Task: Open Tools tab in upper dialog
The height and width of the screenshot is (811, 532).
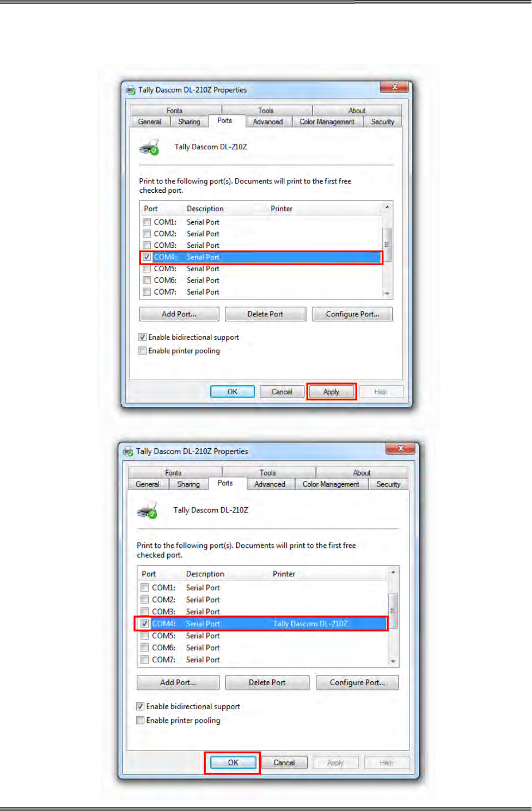Action: point(266,111)
